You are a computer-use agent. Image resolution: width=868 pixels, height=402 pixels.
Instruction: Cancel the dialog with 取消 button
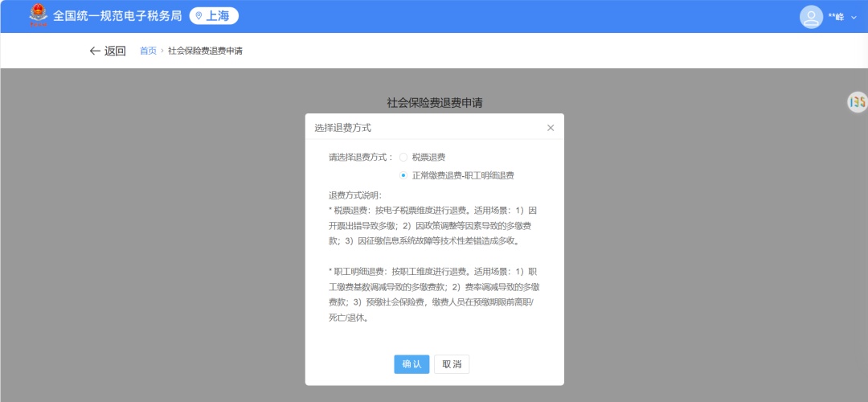pos(452,364)
